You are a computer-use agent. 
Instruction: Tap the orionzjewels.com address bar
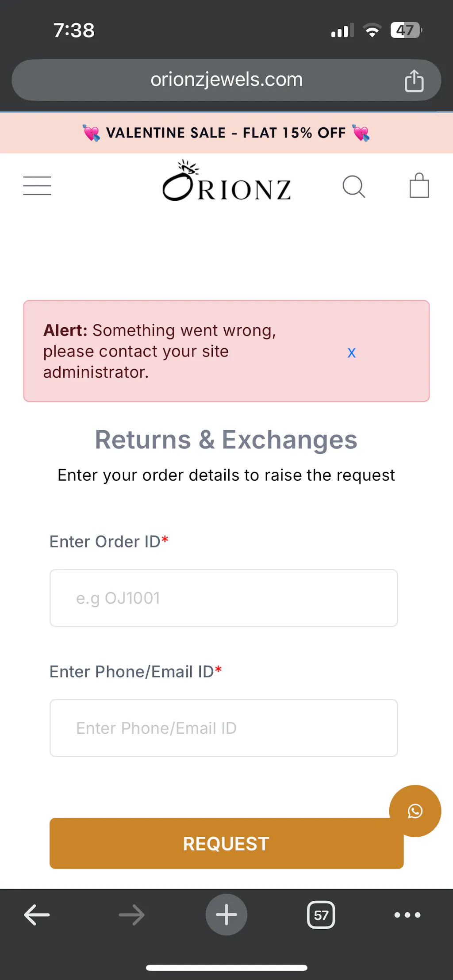coord(226,80)
